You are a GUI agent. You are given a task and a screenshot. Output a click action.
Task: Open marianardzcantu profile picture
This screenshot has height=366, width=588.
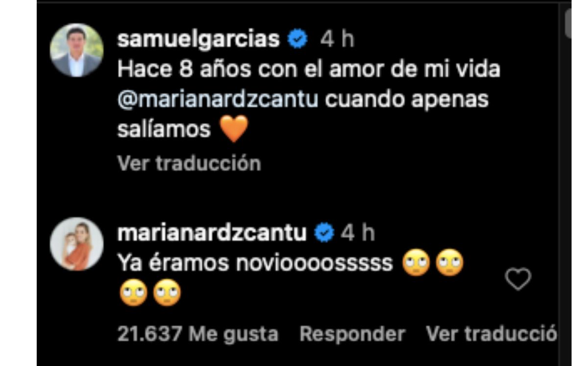click(x=77, y=244)
